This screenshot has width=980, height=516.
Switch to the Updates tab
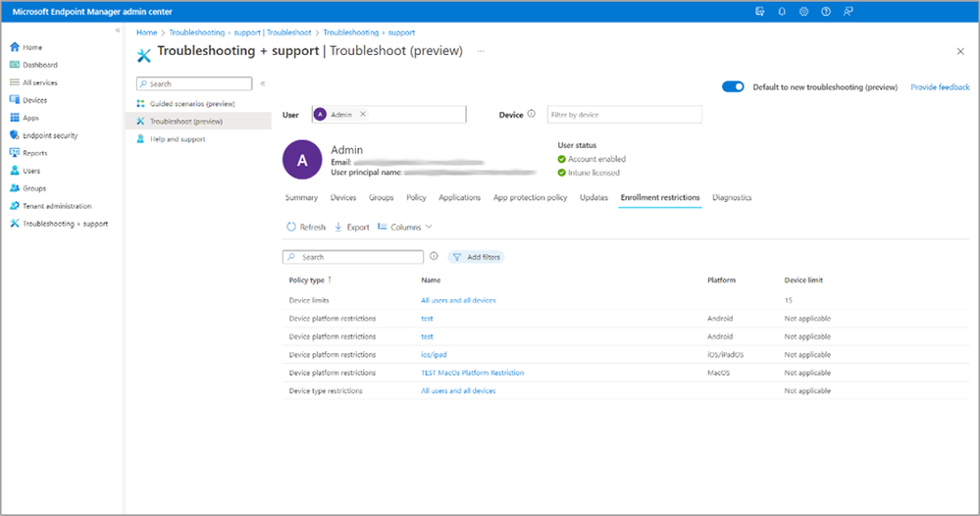(x=593, y=197)
